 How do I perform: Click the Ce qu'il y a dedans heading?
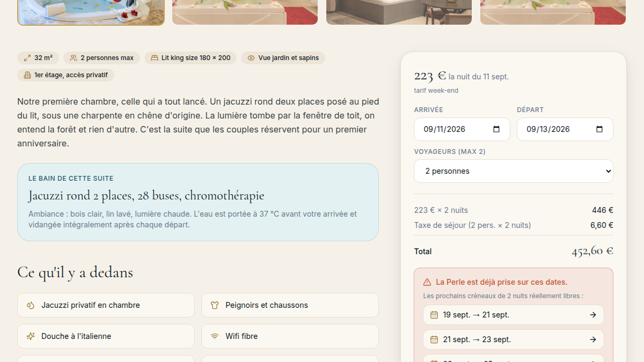pos(75,272)
